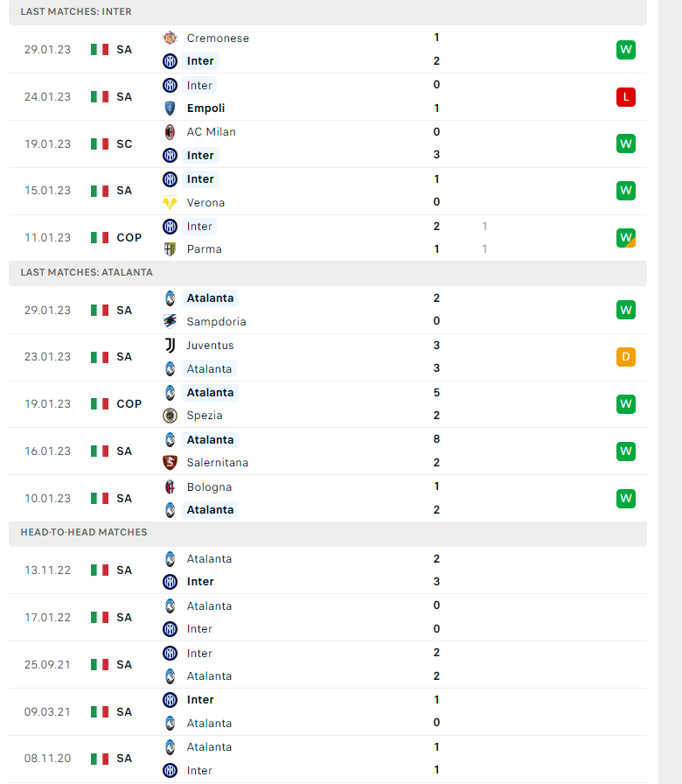Click the red L result badge
This screenshot has height=784, width=682.
[x=625, y=97]
